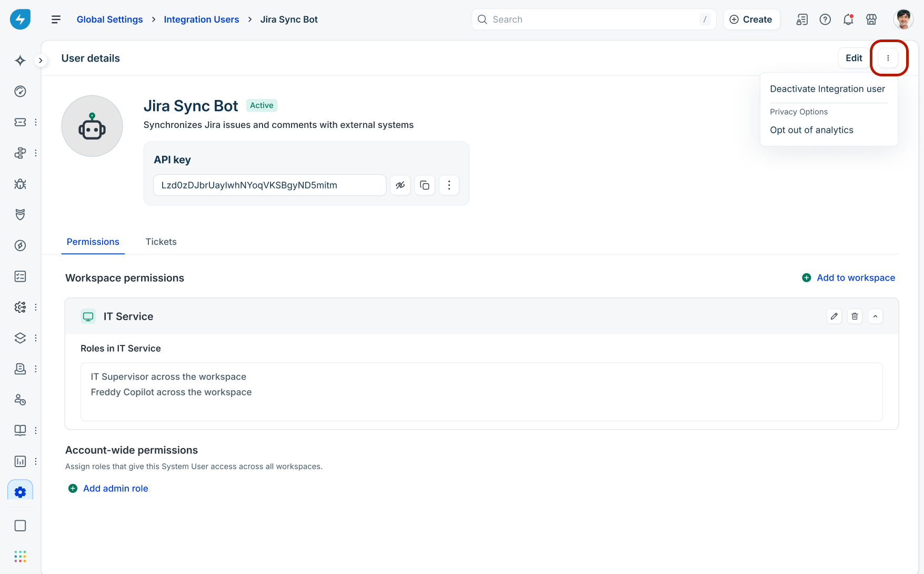Open the Freddy AI sparkle icon in sidebar
924x574 pixels.
click(20, 61)
